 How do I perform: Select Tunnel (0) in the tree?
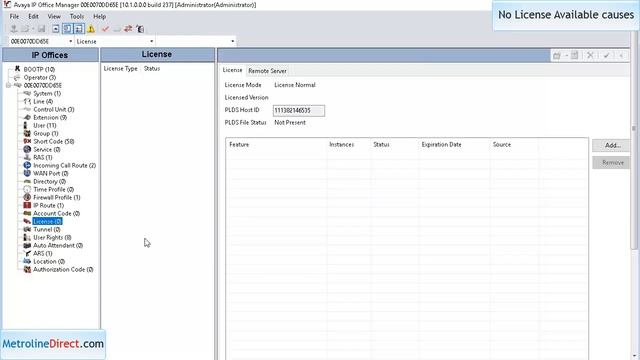pyautogui.click(x=47, y=229)
